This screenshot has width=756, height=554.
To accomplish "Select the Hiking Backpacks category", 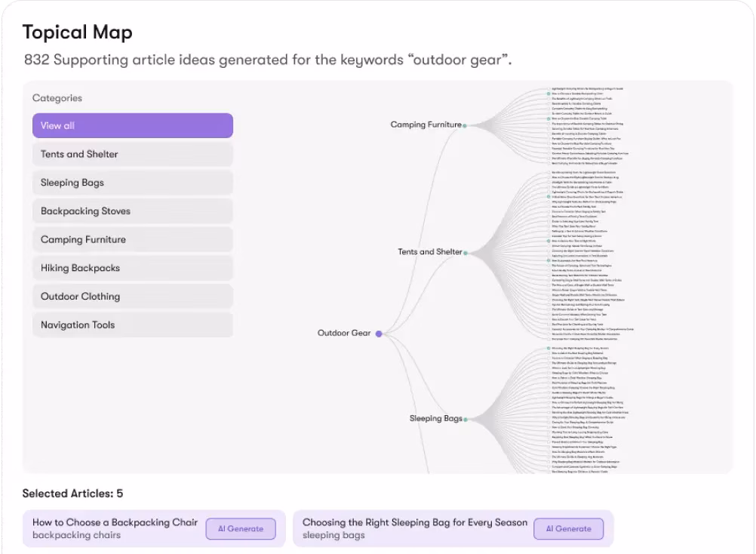I will coord(132,268).
